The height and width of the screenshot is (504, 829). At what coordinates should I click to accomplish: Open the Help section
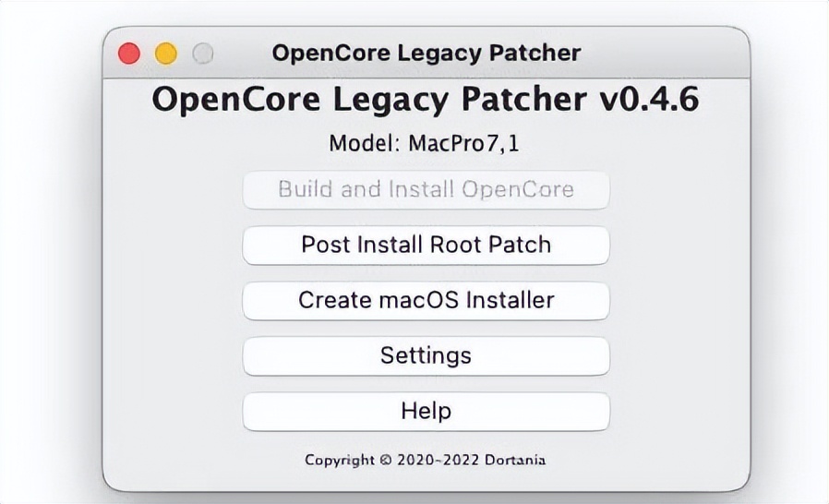coord(426,412)
